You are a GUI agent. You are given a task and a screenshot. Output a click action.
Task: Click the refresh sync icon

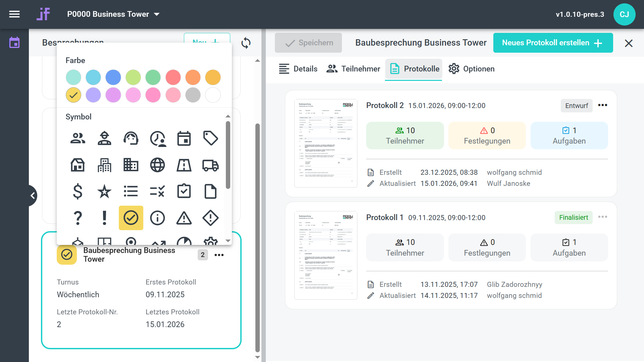click(x=246, y=43)
